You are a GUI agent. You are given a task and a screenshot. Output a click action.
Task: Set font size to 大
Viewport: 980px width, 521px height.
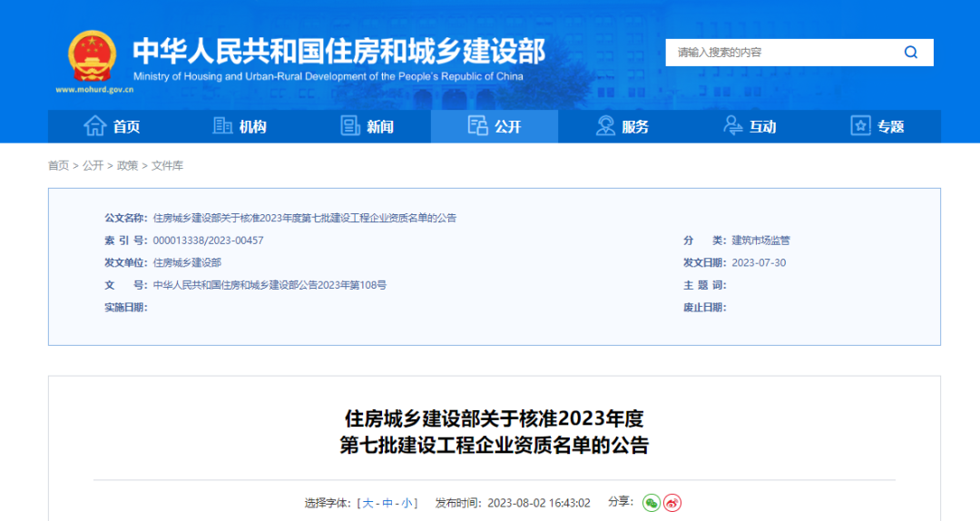click(x=368, y=503)
